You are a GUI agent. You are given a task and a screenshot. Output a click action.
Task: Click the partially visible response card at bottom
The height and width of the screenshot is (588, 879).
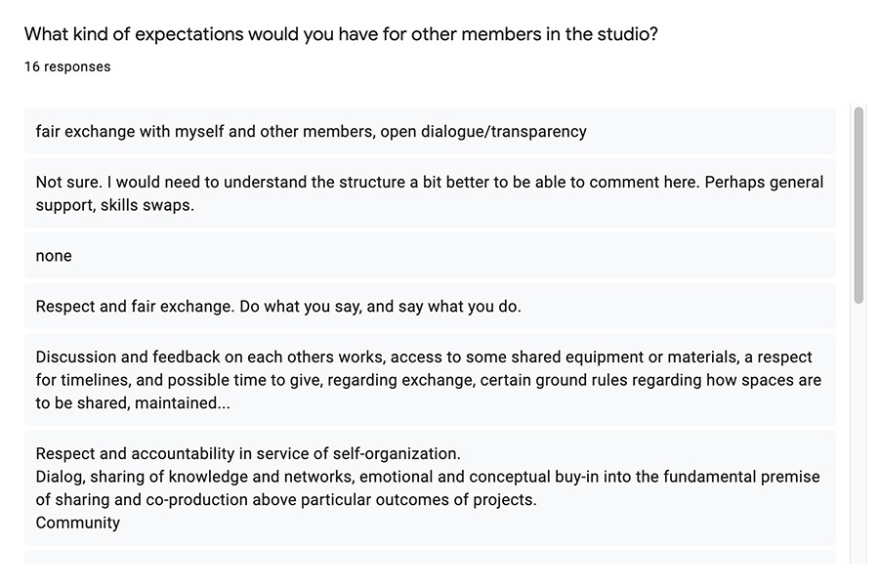430,557
